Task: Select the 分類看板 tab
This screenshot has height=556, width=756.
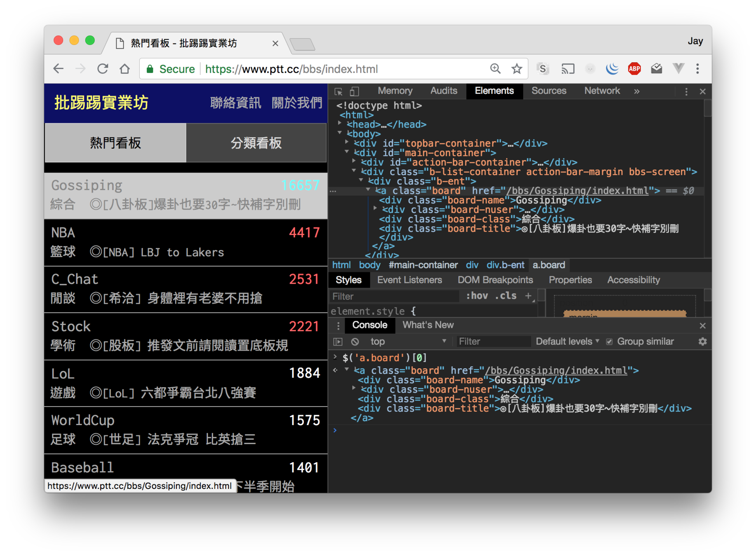Action: (256, 143)
